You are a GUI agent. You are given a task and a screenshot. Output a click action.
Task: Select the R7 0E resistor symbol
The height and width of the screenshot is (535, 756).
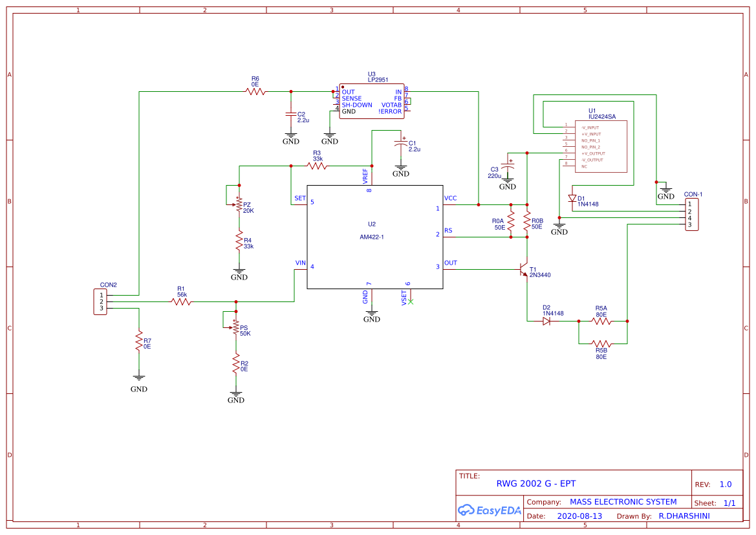pyautogui.click(x=139, y=340)
